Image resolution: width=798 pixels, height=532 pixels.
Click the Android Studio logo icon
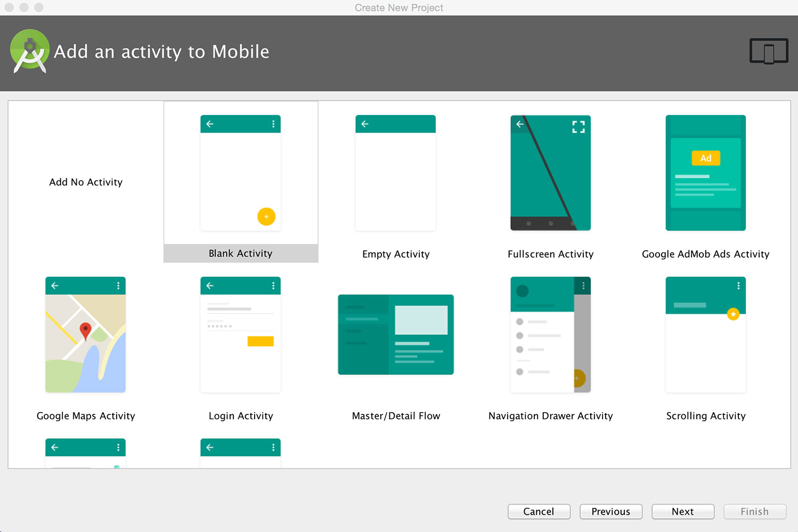click(30, 51)
